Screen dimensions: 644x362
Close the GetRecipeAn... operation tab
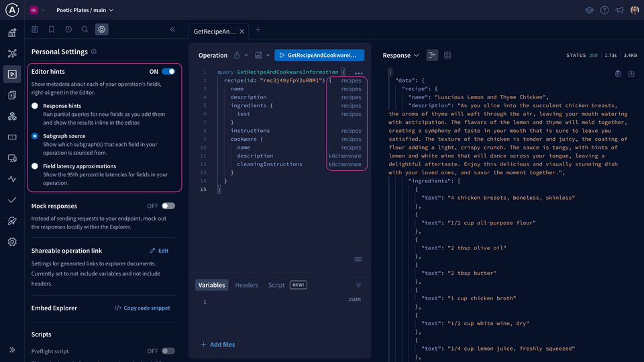coord(242,32)
